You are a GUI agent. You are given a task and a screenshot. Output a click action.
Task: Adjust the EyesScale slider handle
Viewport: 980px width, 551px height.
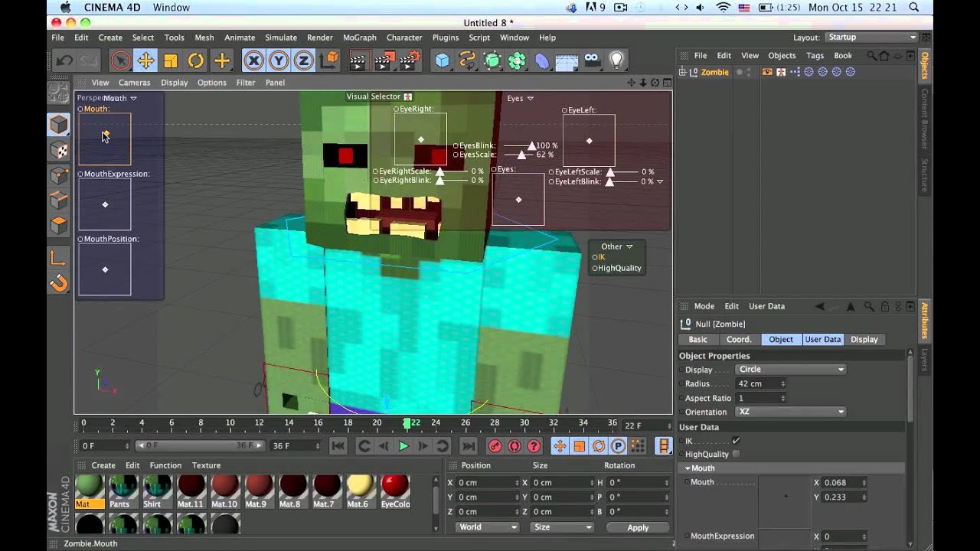[521, 155]
